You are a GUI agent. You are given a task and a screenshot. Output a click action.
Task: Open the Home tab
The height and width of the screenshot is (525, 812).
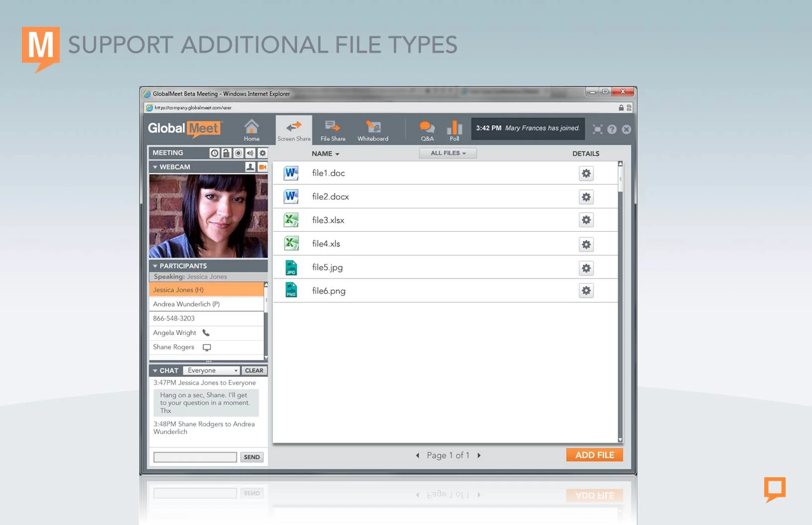(x=251, y=130)
